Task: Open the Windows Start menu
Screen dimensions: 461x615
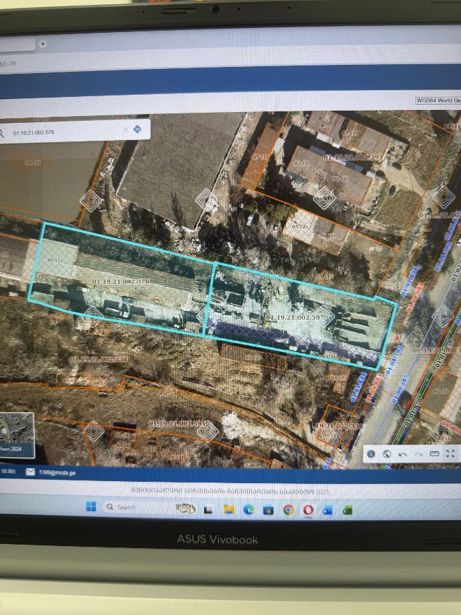Action: tap(91, 506)
